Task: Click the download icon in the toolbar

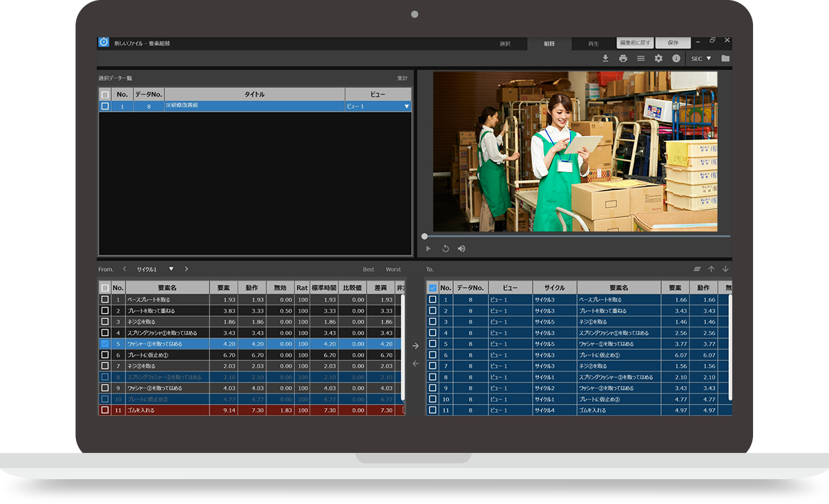Action: point(605,59)
